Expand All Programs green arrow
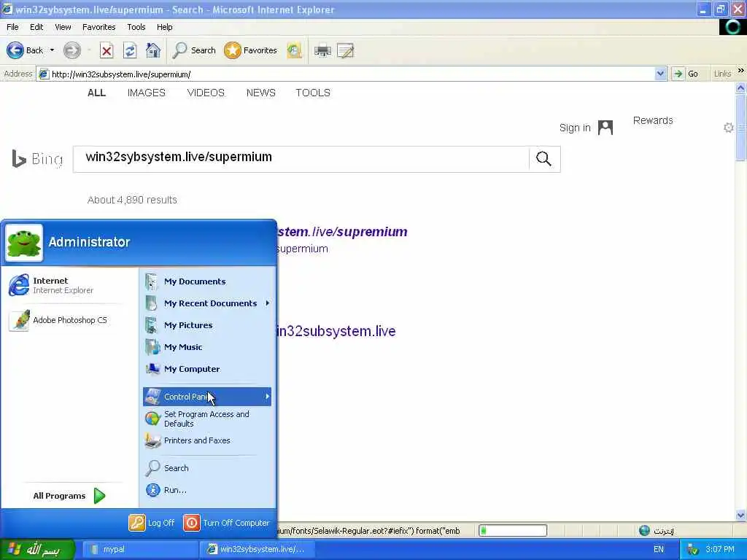Viewport: 747px width, 560px height. tap(99, 496)
